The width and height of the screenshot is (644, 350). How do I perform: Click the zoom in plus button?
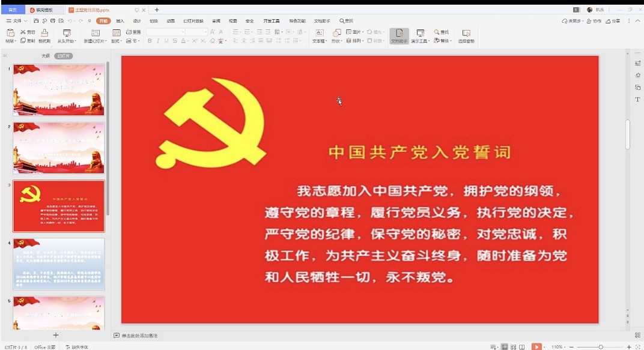point(629,347)
